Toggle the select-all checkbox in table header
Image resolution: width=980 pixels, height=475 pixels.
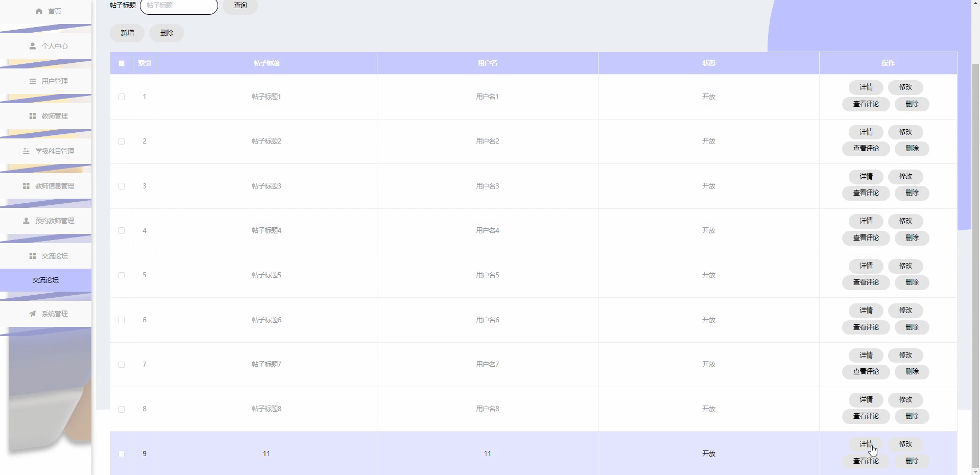tap(122, 63)
